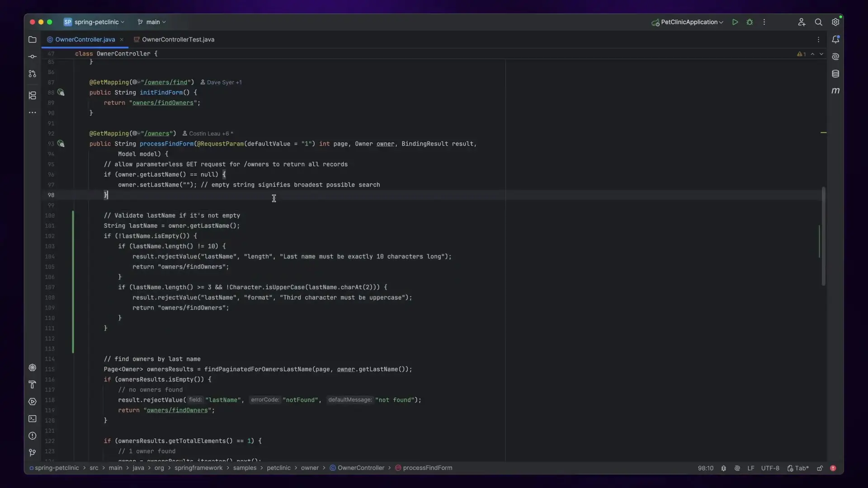Click the sticky line "class OwnerController {"

pyautogui.click(x=116, y=54)
